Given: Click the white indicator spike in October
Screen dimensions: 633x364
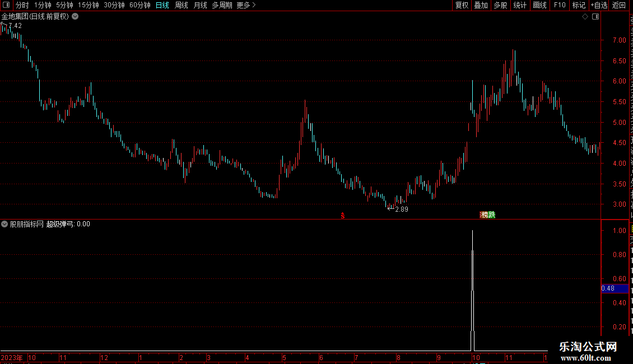Looking at the screenshot, I should point(472,291).
